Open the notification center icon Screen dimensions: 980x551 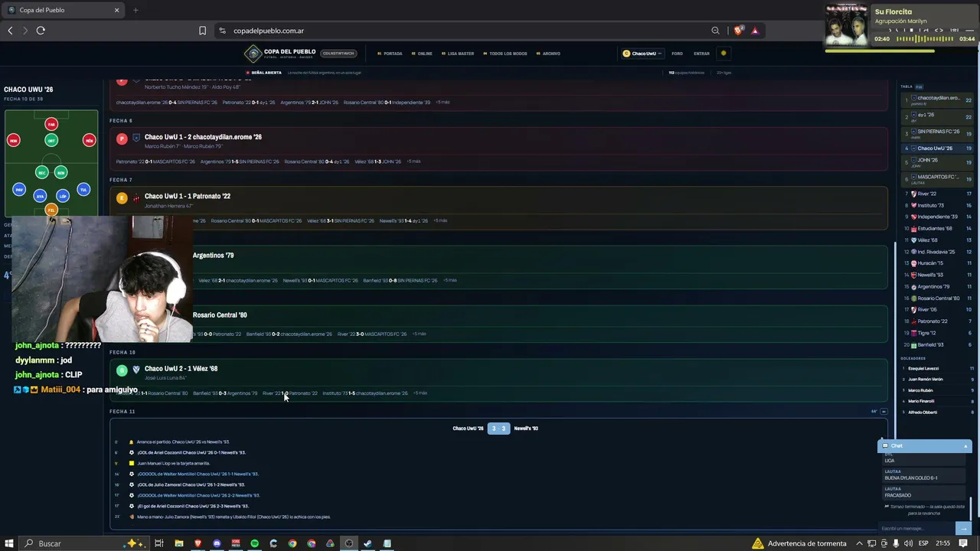[963, 543]
